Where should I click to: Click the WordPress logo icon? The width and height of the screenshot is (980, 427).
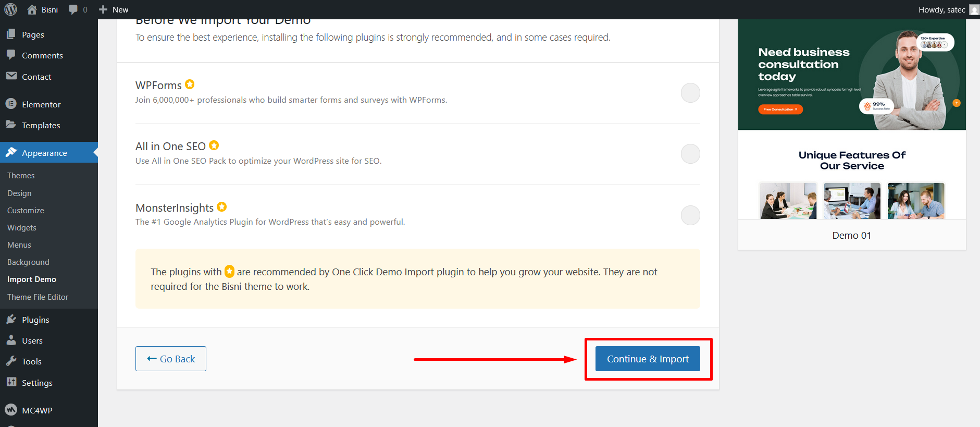[10, 9]
